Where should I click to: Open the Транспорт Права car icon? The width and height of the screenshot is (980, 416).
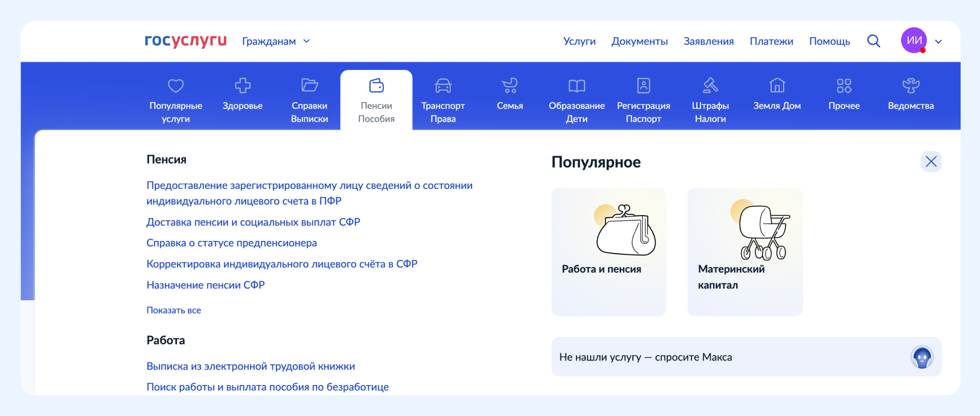443,86
